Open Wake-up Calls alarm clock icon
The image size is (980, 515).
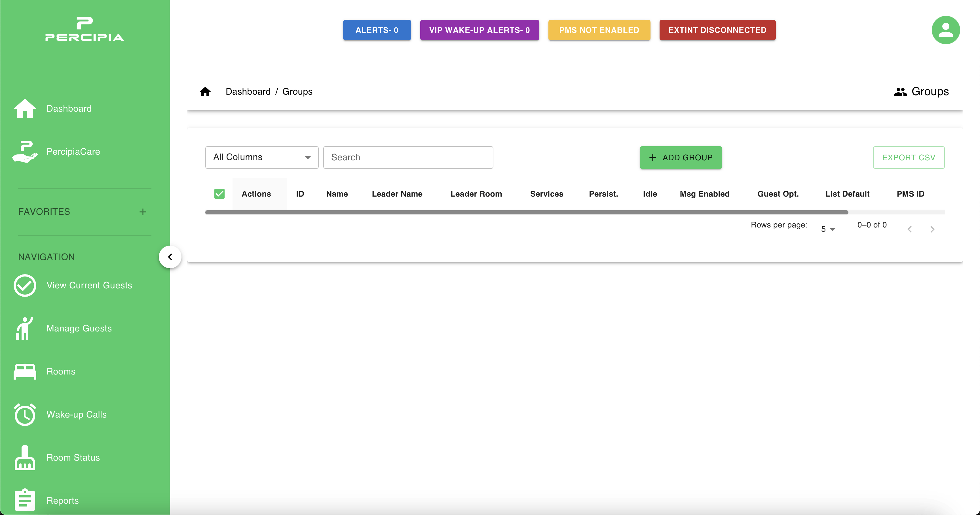[x=25, y=414]
